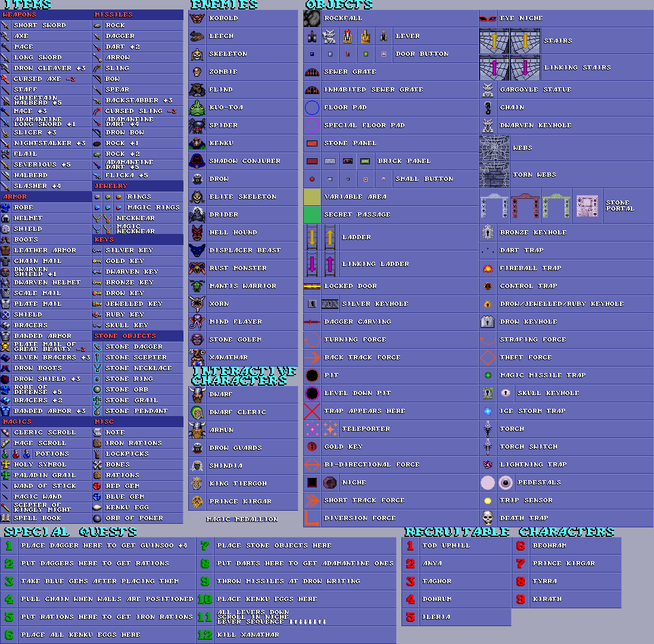Screen dimensions: 654x644
Task: Click the "Lockpicks" misc label
Action: click(127, 454)
